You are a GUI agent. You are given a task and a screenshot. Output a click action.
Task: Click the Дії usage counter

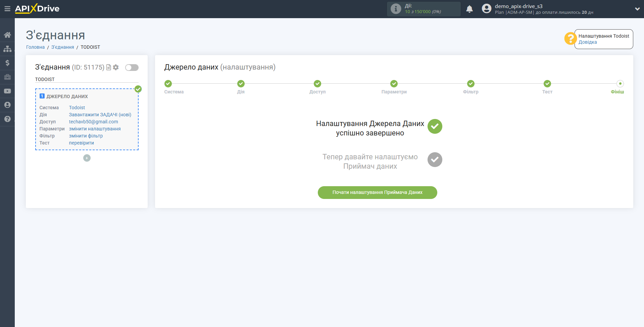pyautogui.click(x=424, y=9)
